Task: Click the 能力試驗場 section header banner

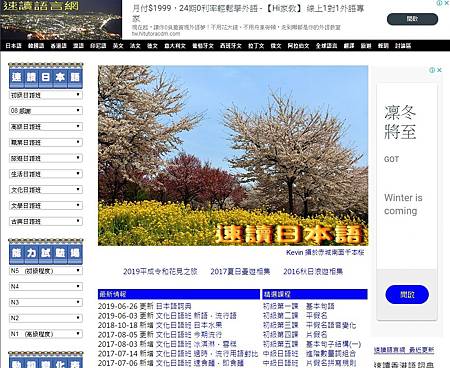Action: coord(46,251)
